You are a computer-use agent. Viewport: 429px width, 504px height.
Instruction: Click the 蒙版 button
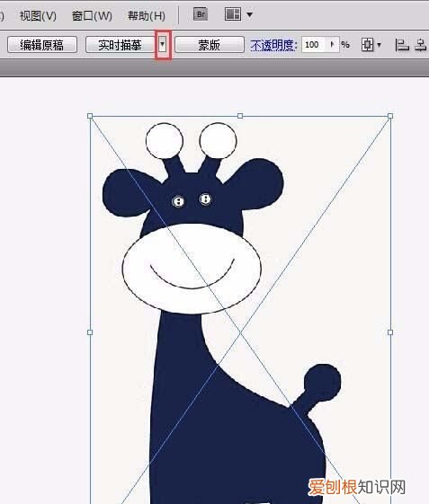tap(210, 45)
